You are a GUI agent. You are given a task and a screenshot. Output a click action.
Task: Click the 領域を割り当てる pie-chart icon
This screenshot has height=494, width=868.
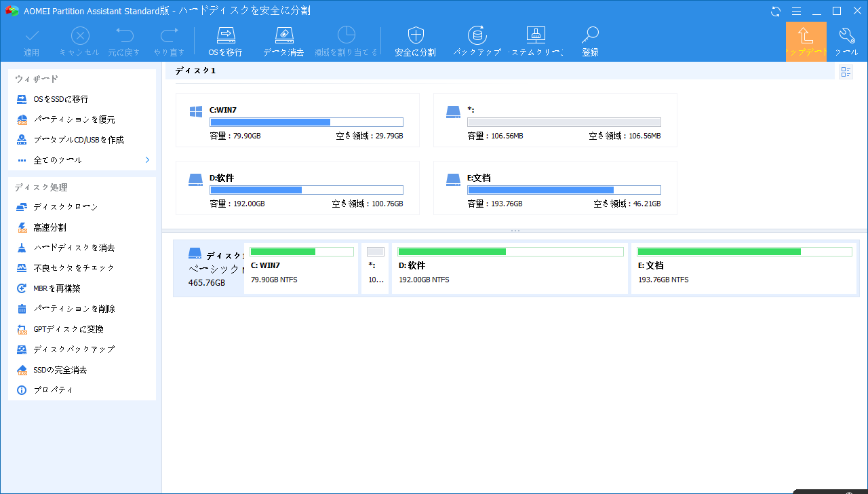(347, 36)
